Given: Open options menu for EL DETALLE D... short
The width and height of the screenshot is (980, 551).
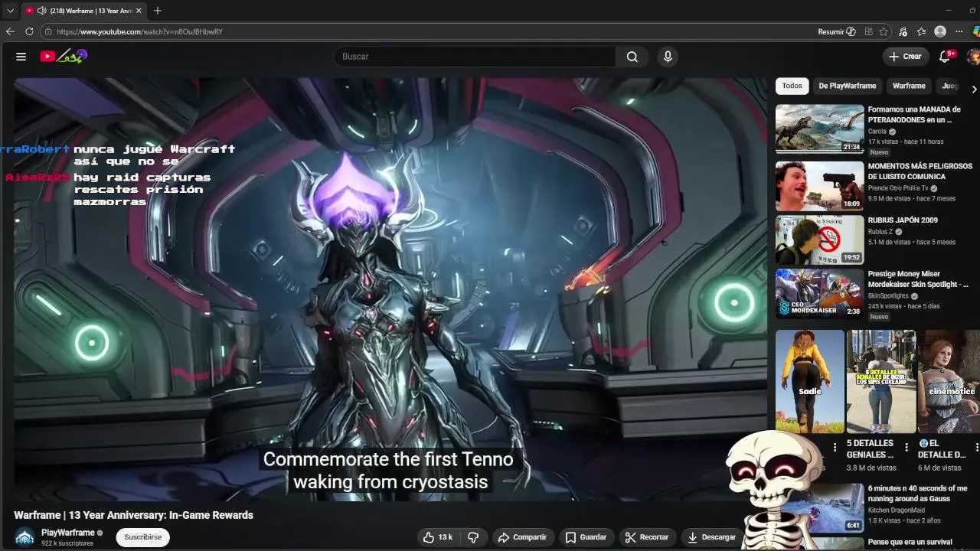Looking at the screenshot, I should point(977,447).
